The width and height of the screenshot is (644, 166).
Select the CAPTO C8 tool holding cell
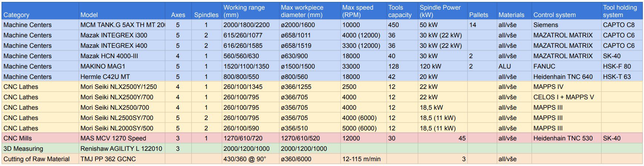point(622,25)
